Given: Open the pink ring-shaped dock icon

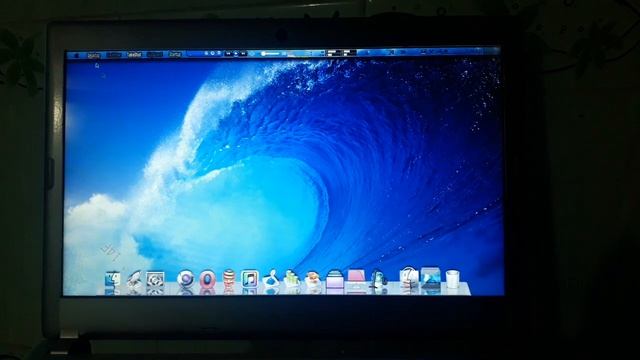Looking at the screenshot, I should pyautogui.click(x=207, y=280).
